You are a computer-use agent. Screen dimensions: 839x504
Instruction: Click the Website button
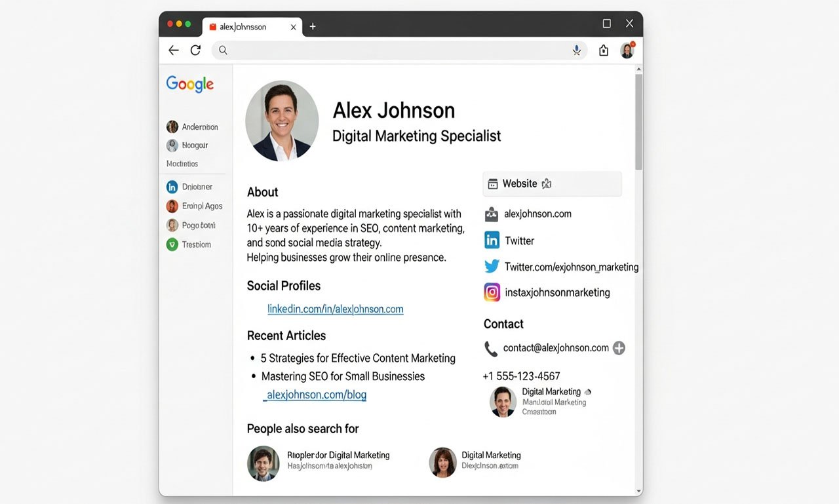tap(552, 184)
